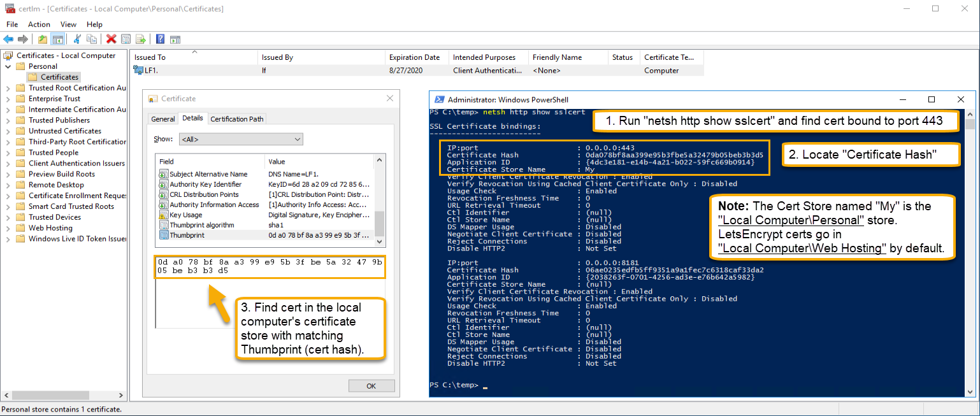Switch to the General tab in Certificate dialog

[163, 119]
